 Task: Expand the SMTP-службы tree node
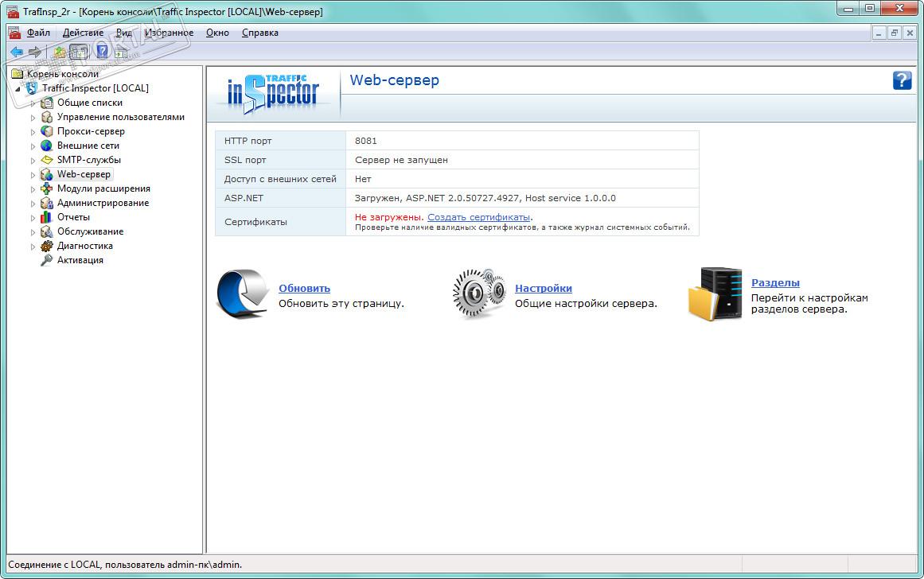point(33,160)
